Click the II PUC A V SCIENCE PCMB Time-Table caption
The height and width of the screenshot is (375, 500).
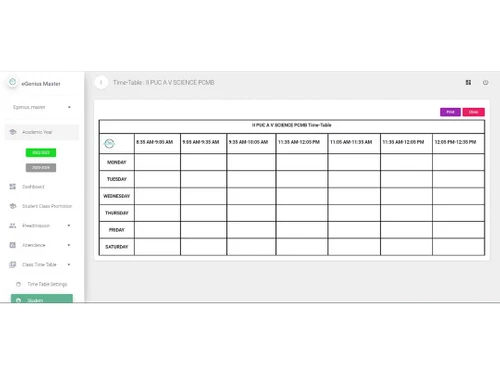tap(292, 125)
